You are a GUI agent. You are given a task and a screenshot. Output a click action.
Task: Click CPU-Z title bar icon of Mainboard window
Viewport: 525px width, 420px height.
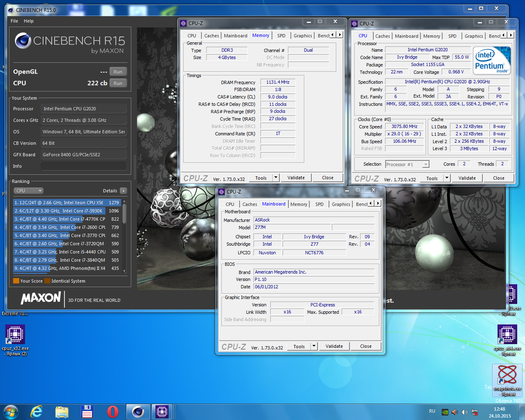point(221,192)
